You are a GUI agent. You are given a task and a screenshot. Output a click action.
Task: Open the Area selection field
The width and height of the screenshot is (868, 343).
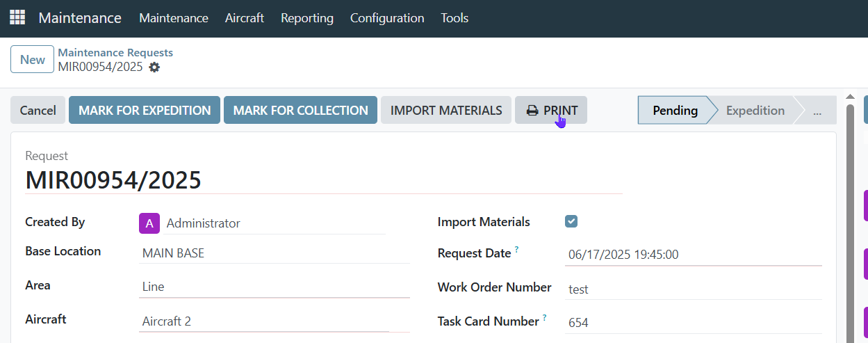[275, 287]
